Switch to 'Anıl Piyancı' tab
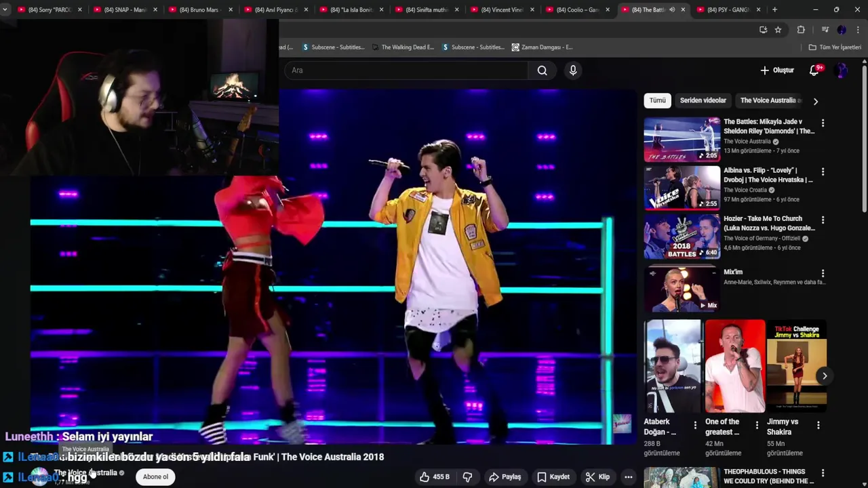The image size is (868, 488). click(276, 9)
